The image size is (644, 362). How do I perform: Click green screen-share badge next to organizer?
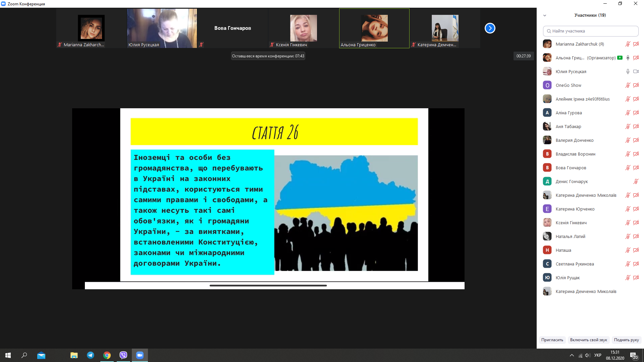620,58
